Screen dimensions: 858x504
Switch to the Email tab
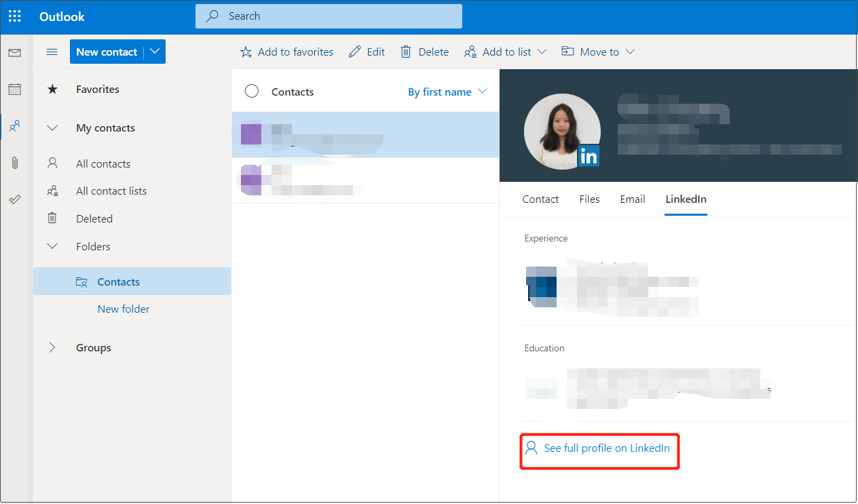(x=633, y=199)
